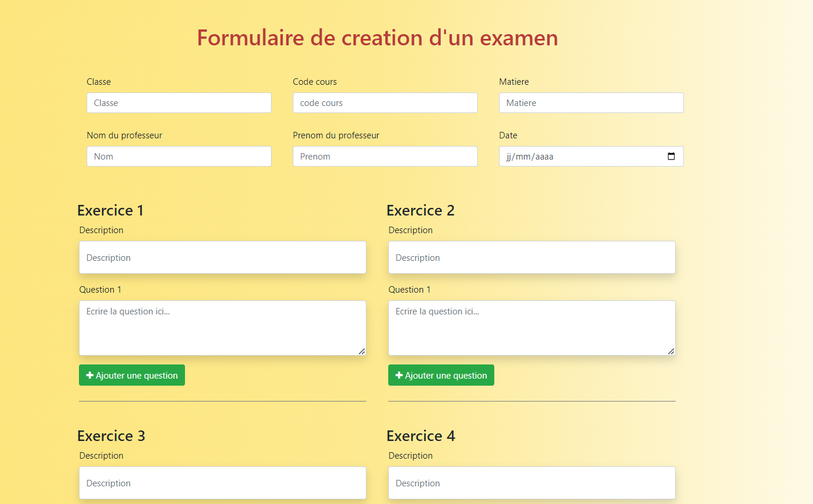Click Question 1 label under Exercice 1
Image resolution: width=813 pixels, height=504 pixels.
click(100, 290)
